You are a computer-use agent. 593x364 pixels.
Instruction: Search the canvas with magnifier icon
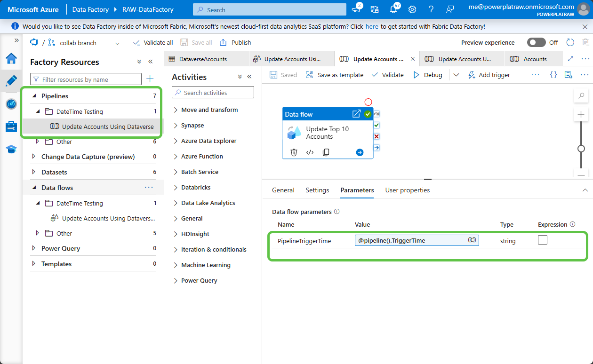point(581,96)
